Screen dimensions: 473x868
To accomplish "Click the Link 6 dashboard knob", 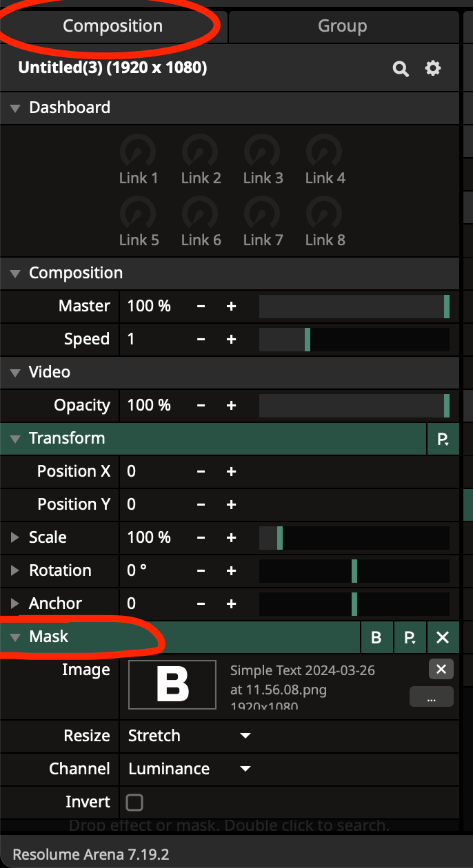I will [x=201, y=211].
